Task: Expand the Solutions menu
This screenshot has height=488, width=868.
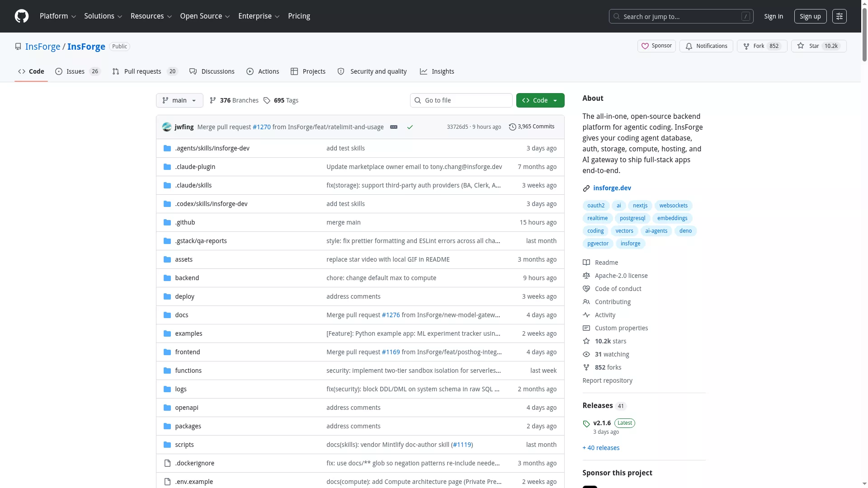Action: pos(103,16)
